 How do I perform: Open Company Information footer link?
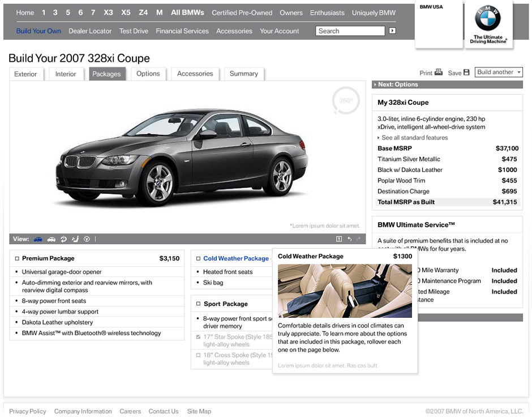click(83, 411)
